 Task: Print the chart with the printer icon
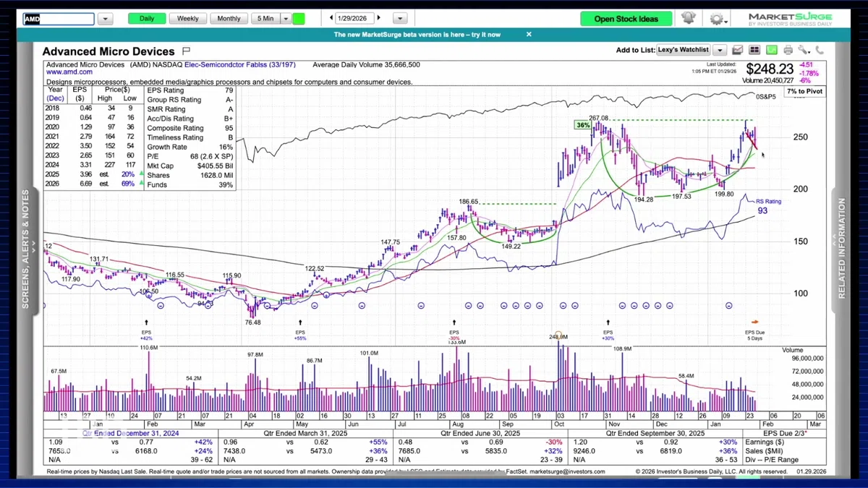[x=788, y=50]
